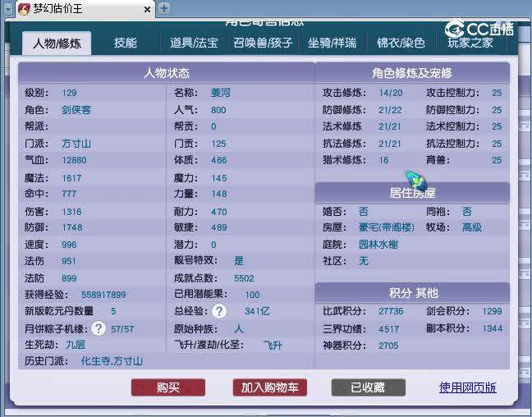Click the 获得经验 value 558917899
Viewport: 532px width, 417px height.
click(x=103, y=295)
